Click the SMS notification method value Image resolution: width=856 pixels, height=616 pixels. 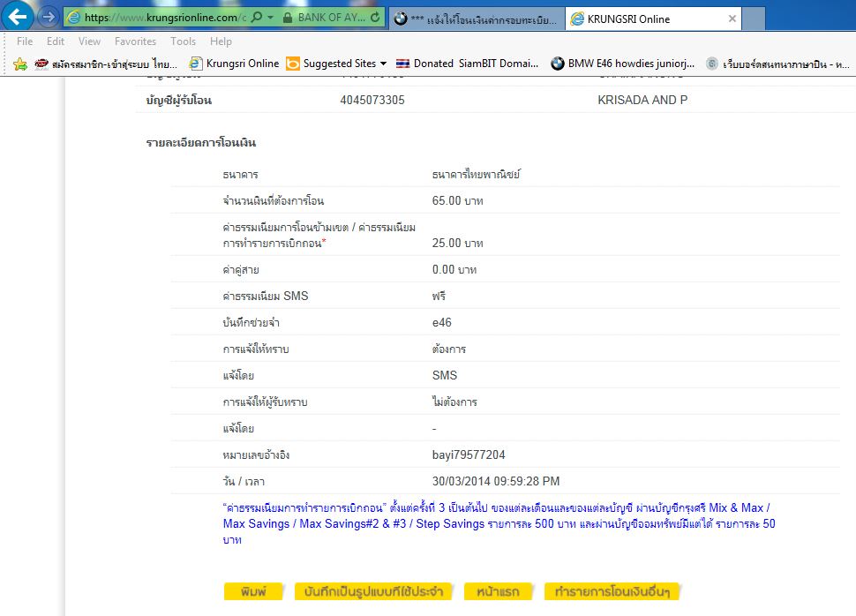tap(445, 376)
